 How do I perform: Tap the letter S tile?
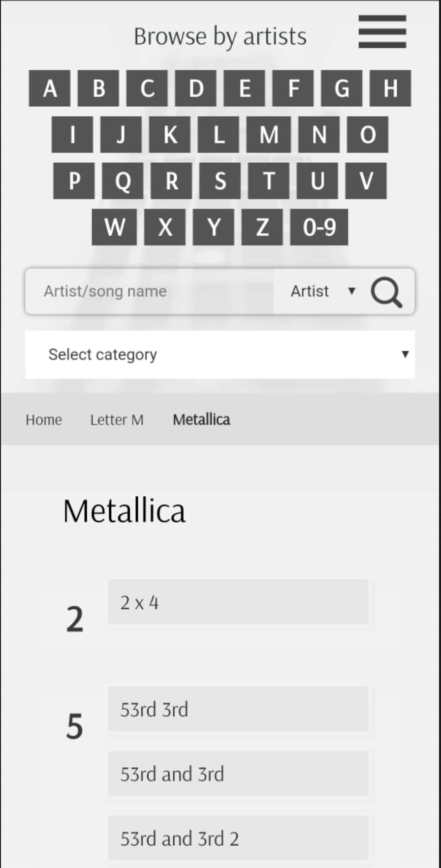pyautogui.click(x=220, y=181)
